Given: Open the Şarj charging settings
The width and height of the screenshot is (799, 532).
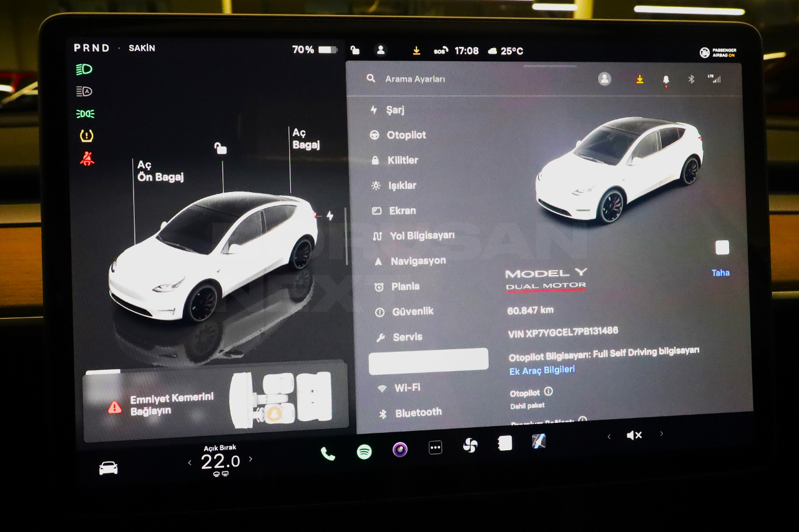Looking at the screenshot, I should tap(388, 110).
